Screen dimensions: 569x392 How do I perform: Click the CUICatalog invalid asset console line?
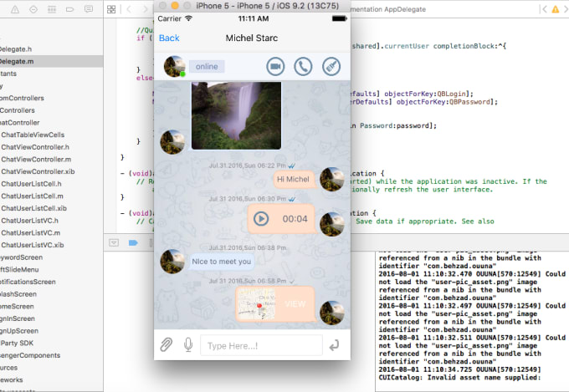click(x=459, y=378)
